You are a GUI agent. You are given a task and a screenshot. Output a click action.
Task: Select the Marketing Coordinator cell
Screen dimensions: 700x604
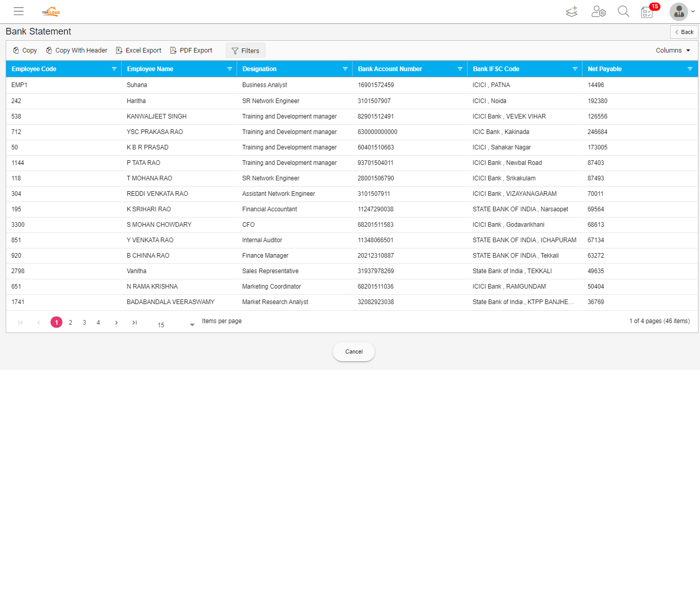pyautogui.click(x=272, y=287)
